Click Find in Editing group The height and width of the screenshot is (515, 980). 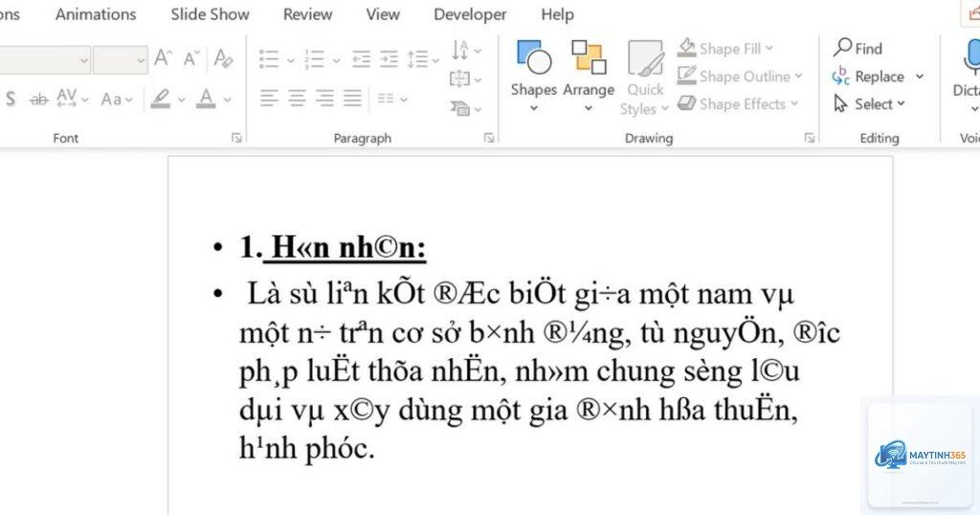point(858,48)
